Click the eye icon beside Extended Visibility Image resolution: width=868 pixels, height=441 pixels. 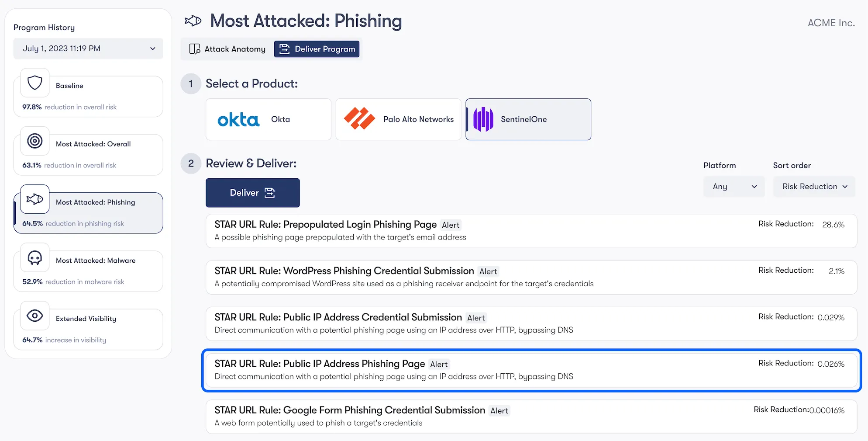tap(34, 316)
